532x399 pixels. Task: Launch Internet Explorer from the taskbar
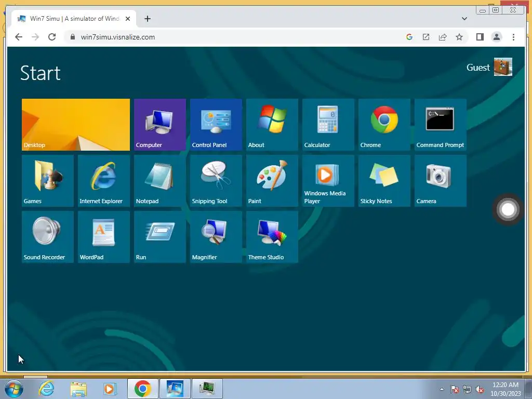[46, 389]
